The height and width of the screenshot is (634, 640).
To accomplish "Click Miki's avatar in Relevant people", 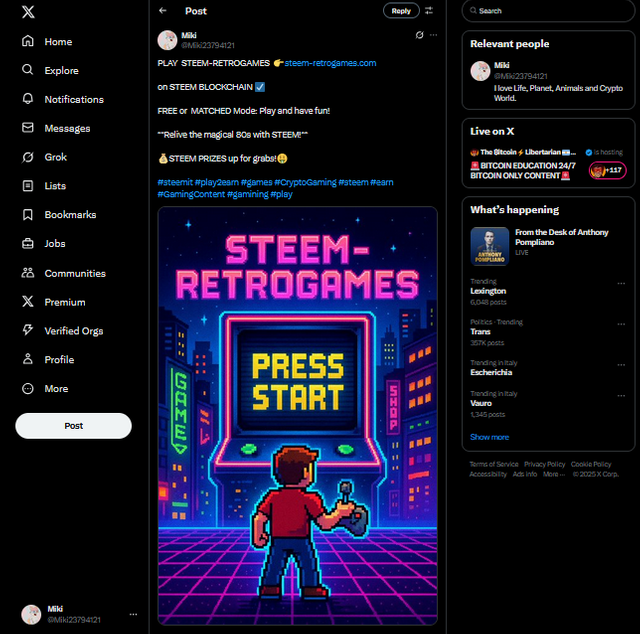I will coord(480,71).
